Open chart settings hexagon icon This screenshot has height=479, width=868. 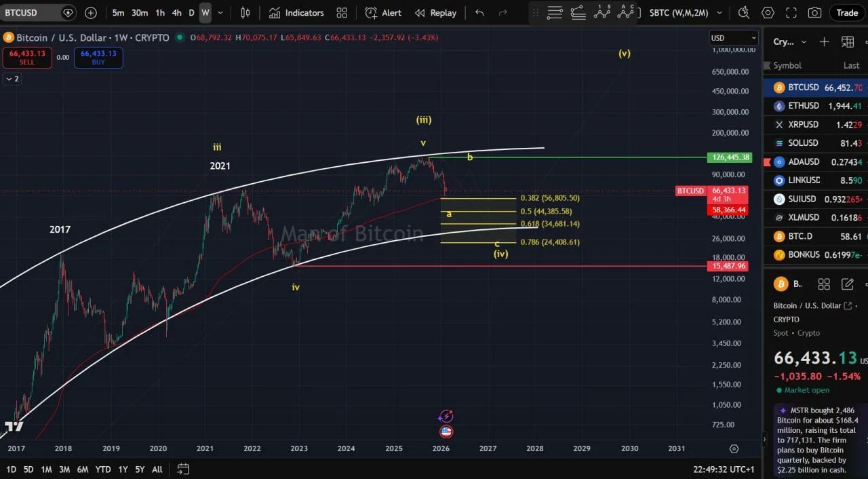pos(768,13)
